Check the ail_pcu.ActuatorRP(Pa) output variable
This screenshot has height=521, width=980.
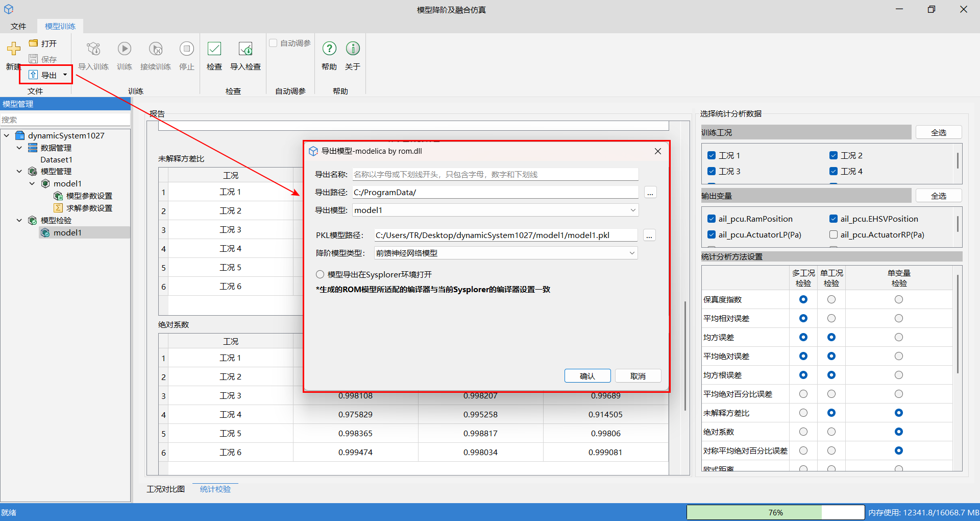(834, 235)
